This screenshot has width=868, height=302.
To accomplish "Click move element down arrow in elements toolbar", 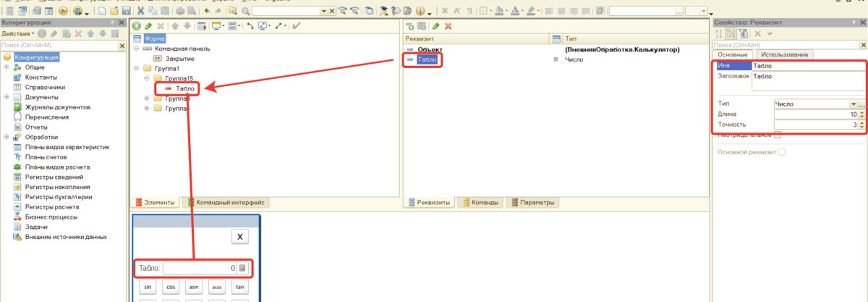I will click(187, 26).
